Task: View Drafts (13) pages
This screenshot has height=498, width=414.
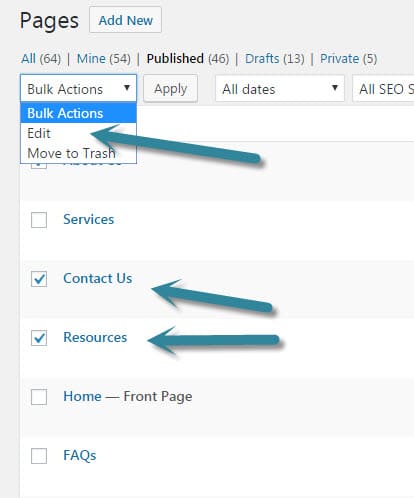Action: point(275,59)
